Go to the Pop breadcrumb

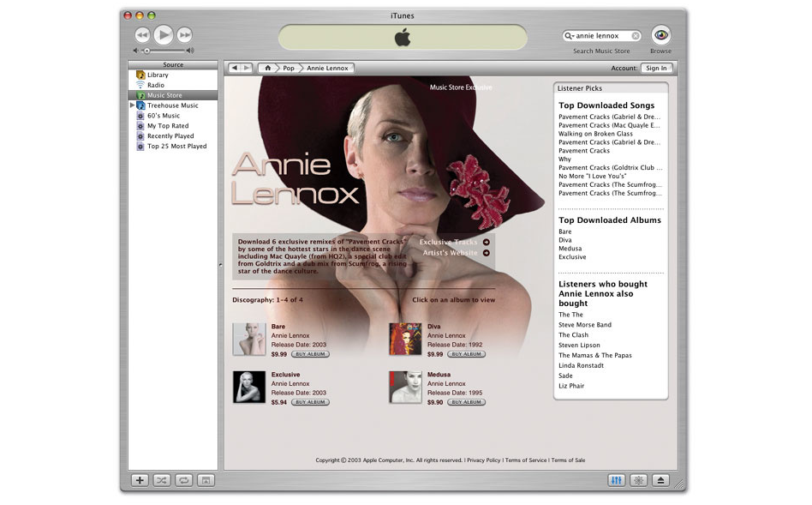pos(289,68)
